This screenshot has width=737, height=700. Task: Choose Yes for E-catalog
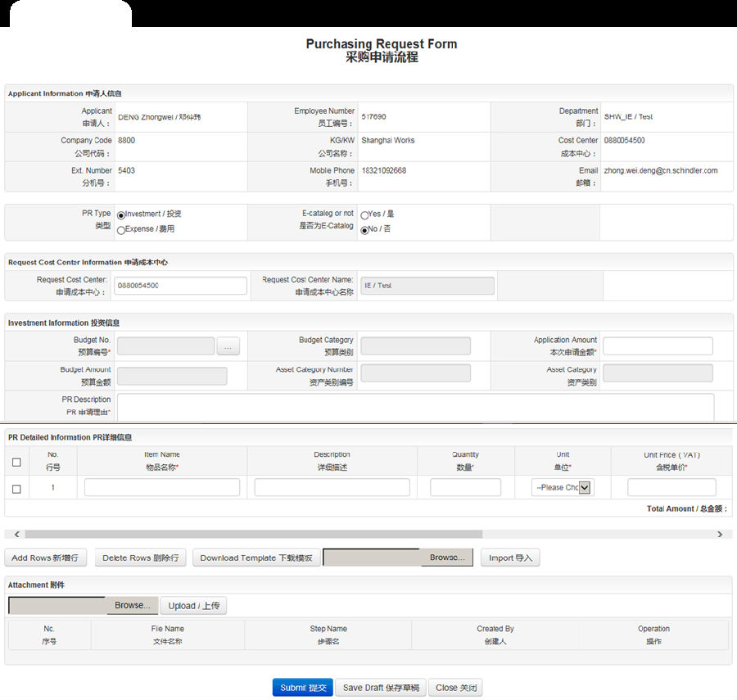[x=364, y=215]
